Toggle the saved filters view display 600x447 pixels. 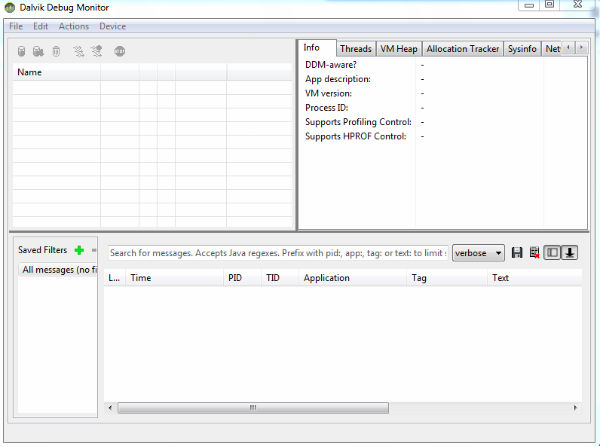552,253
